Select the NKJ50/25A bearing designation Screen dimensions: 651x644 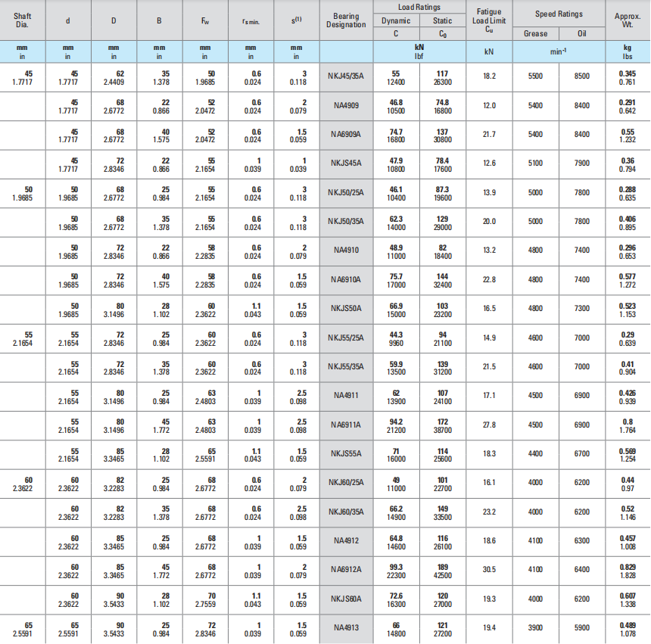coord(346,192)
